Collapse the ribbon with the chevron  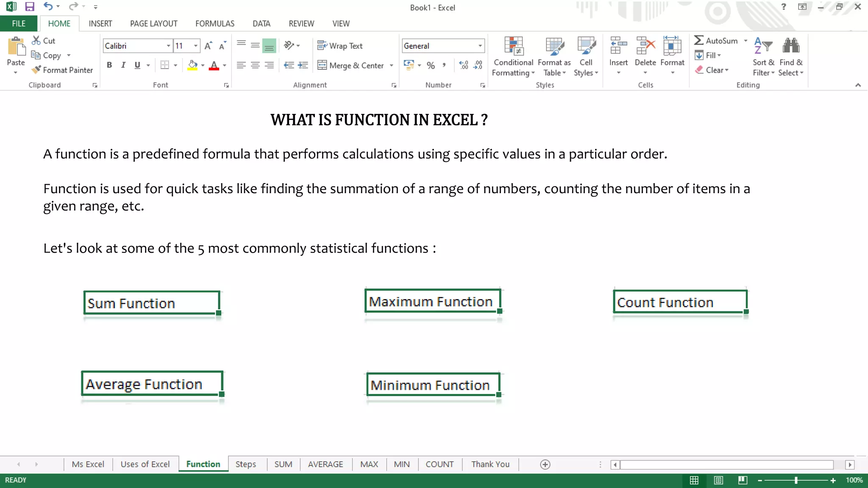pos(858,85)
